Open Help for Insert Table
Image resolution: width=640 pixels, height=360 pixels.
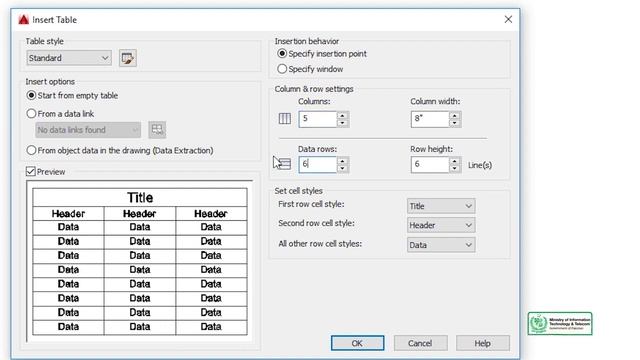(x=482, y=343)
